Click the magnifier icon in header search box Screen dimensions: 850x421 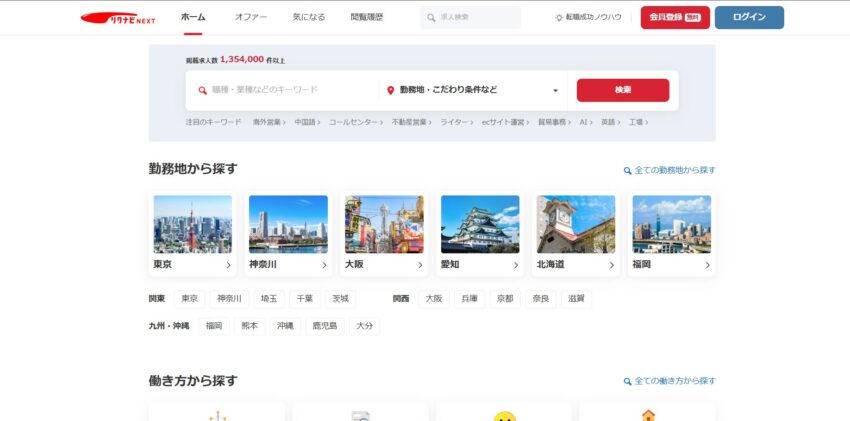click(430, 18)
